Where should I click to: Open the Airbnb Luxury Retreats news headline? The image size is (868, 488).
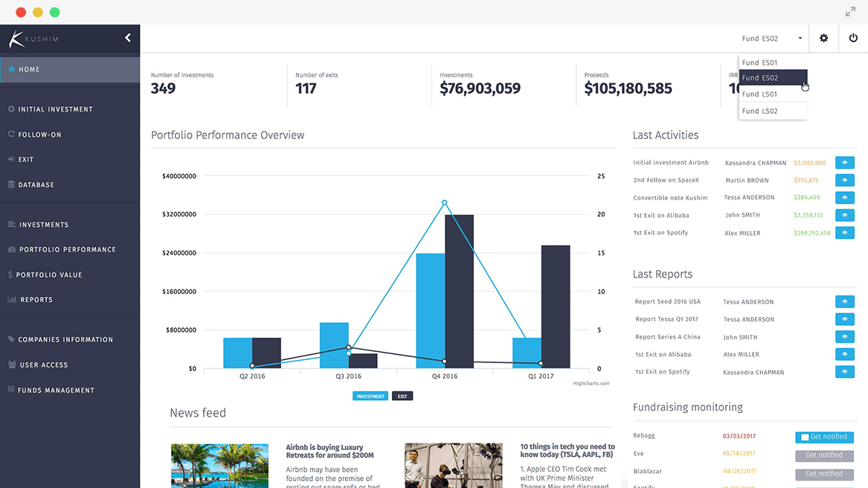329,452
